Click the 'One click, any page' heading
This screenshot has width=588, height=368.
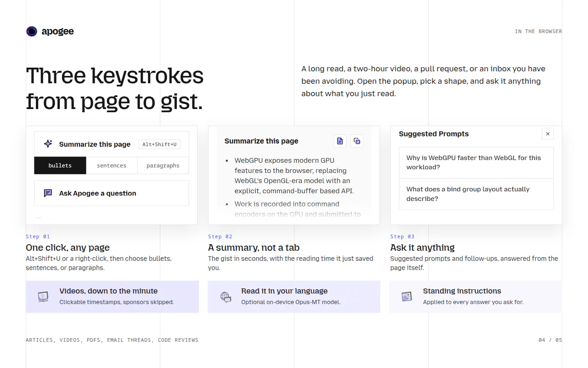(x=68, y=247)
